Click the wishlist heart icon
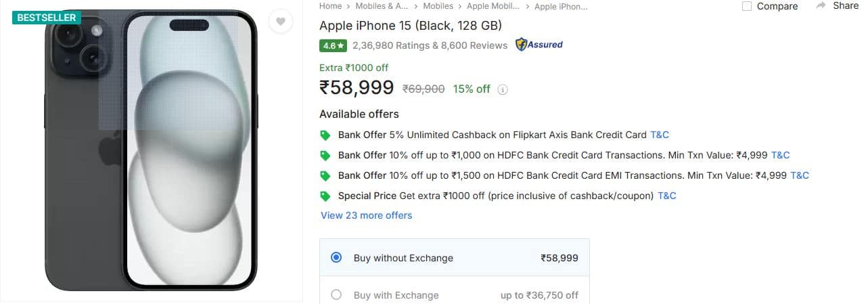The width and height of the screenshot is (868, 304). (280, 22)
